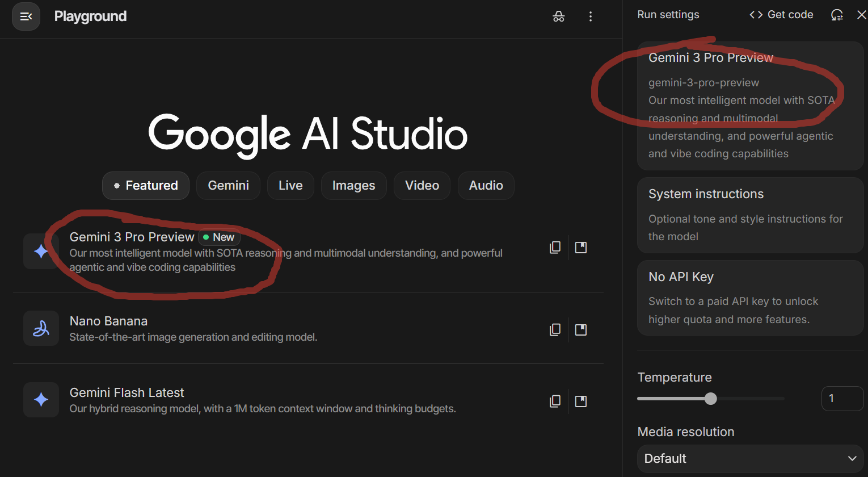Open the three-dot more options menu
This screenshot has height=477, width=868.
pyautogui.click(x=590, y=16)
